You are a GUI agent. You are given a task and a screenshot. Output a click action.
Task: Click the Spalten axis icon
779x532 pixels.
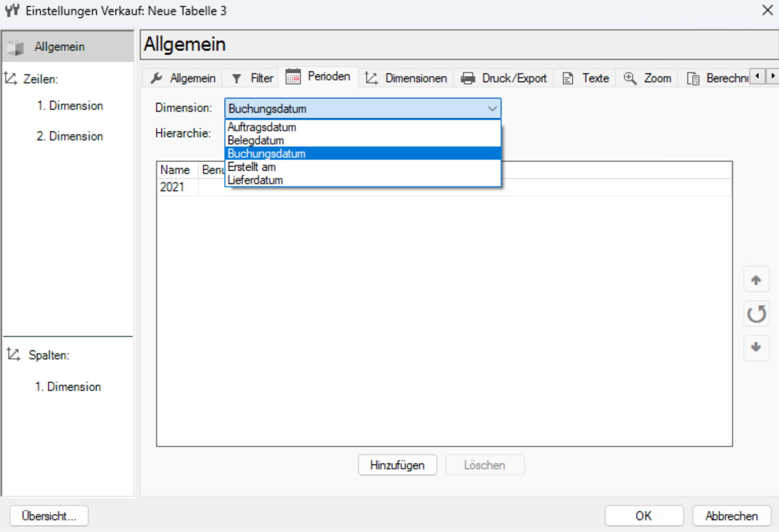click(13, 355)
